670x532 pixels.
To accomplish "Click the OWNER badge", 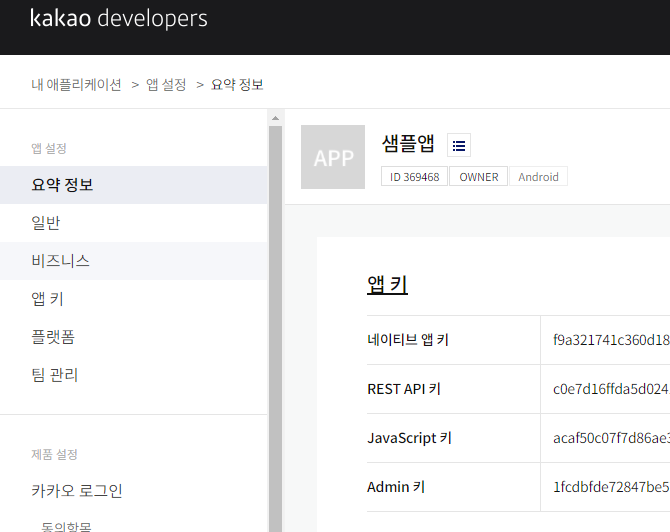I will [479, 176].
